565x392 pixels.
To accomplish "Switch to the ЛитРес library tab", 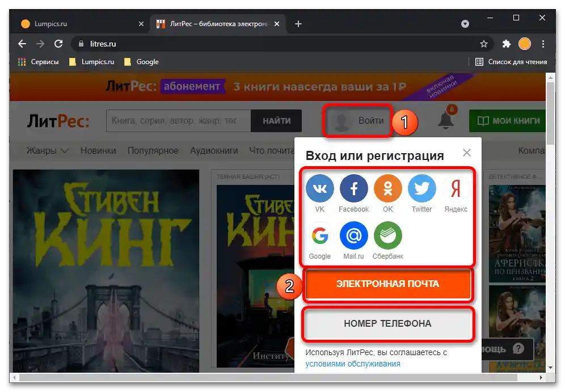I will [218, 24].
